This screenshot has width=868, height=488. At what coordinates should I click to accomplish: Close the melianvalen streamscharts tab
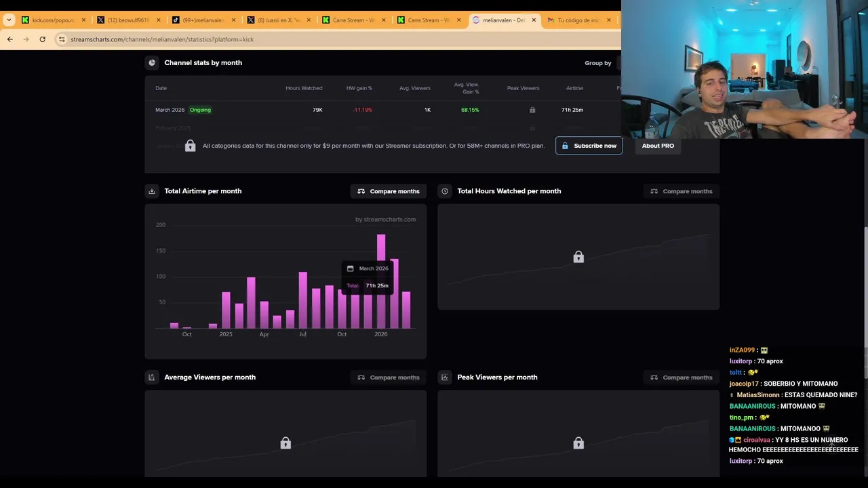pos(534,20)
